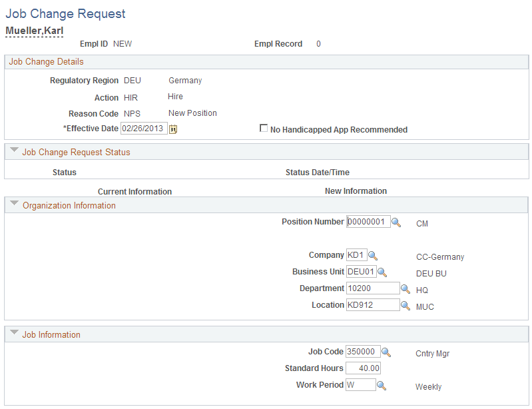The image size is (532, 409).
Task: Click the Department lookup magnifier
Action: coord(405,288)
